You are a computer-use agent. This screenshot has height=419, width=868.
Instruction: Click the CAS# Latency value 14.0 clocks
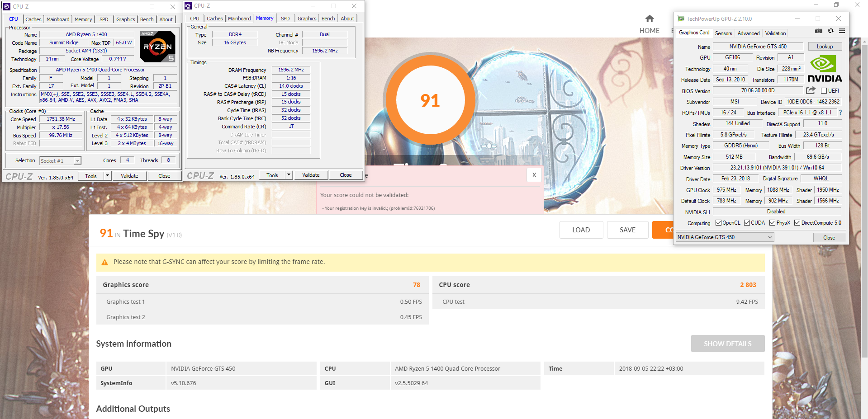click(291, 86)
